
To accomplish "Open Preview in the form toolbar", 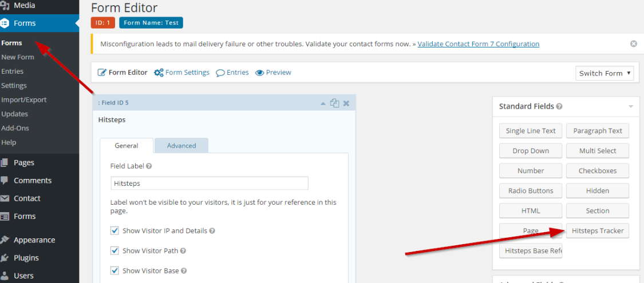I will coord(278,73).
